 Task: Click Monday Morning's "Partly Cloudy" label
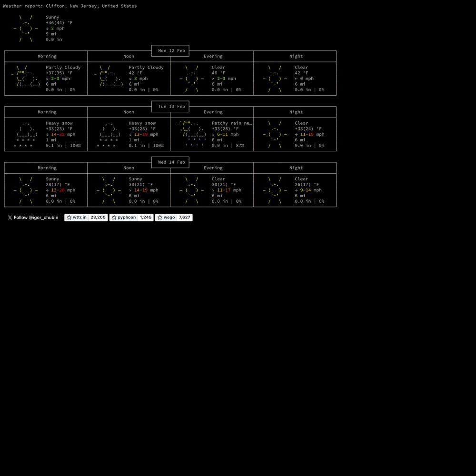pyautogui.click(x=63, y=68)
